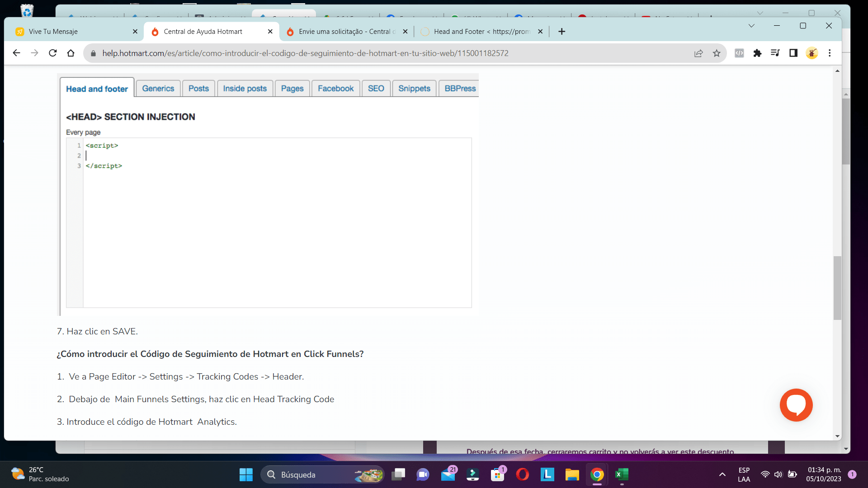Open the weather widget showing 26°C
The width and height of the screenshot is (868, 488).
[41, 474]
